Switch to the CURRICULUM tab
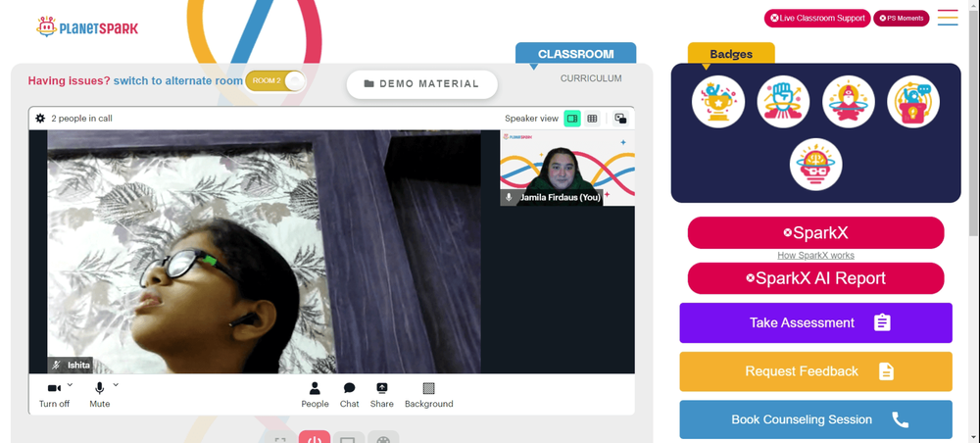Screen dimensions: 980x443 [591, 78]
